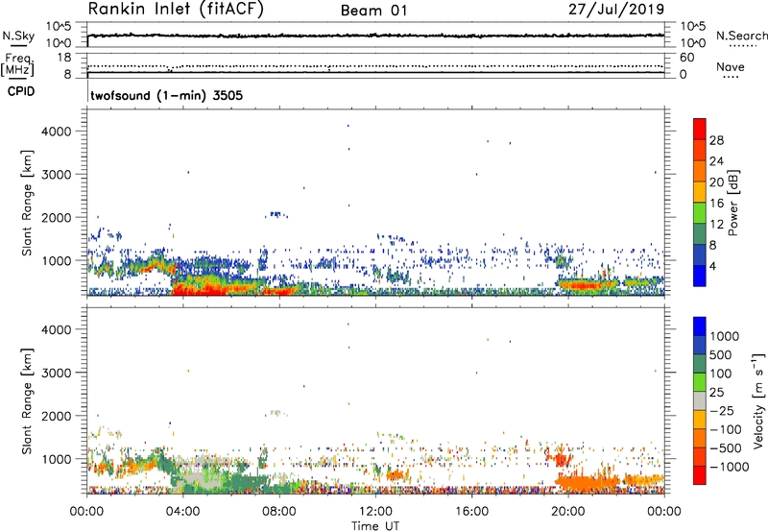Pick the red bottom segment of velocity colorbar
Viewport: 768px width, 532px height.
click(700, 475)
